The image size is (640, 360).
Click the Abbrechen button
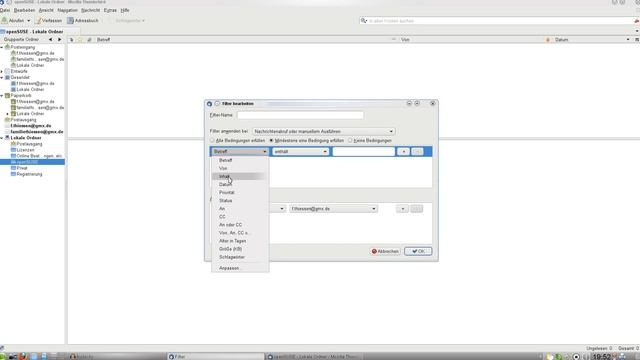tap(385, 251)
